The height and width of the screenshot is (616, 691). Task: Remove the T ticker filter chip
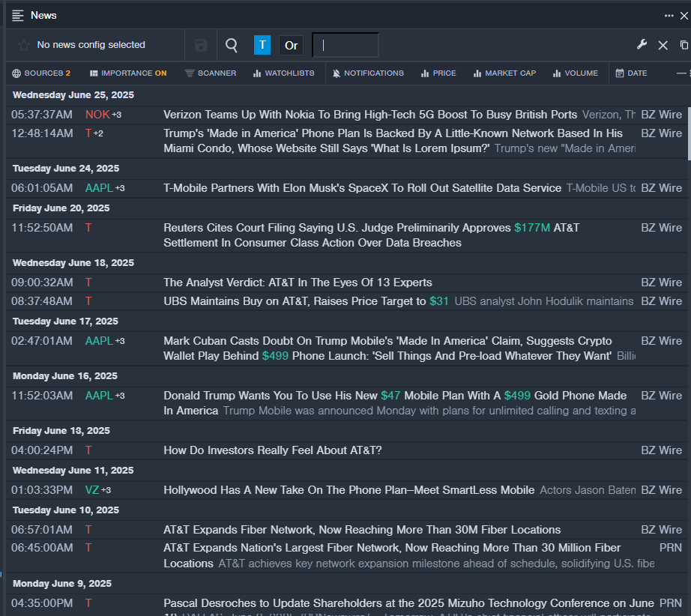(262, 45)
